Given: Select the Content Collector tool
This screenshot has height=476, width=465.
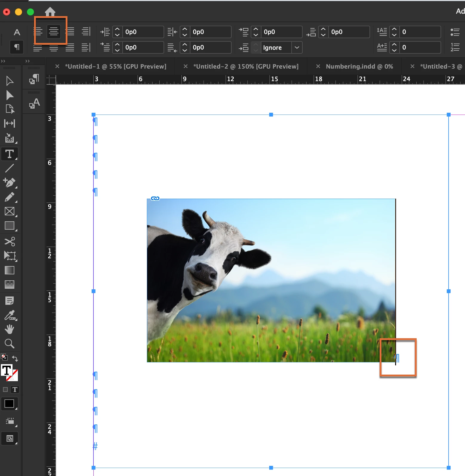Looking at the screenshot, I should click(10, 138).
